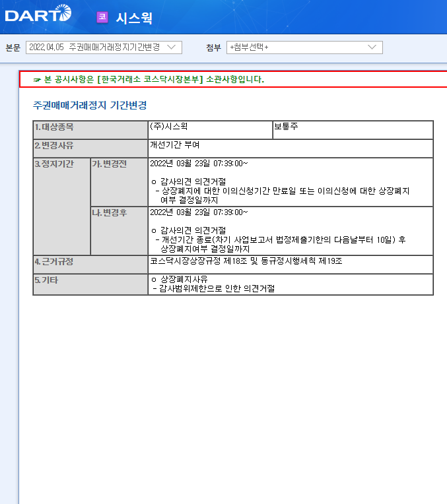Click the 보통주 table cell
The width and height of the screenshot is (447, 504).
(353, 130)
